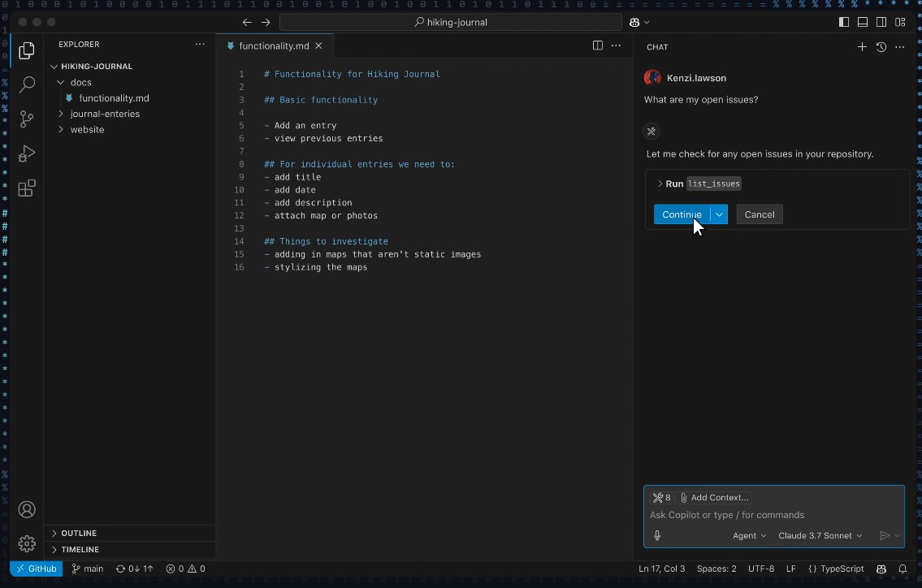
Task: Open the Agent mode dropdown
Action: [749, 535]
